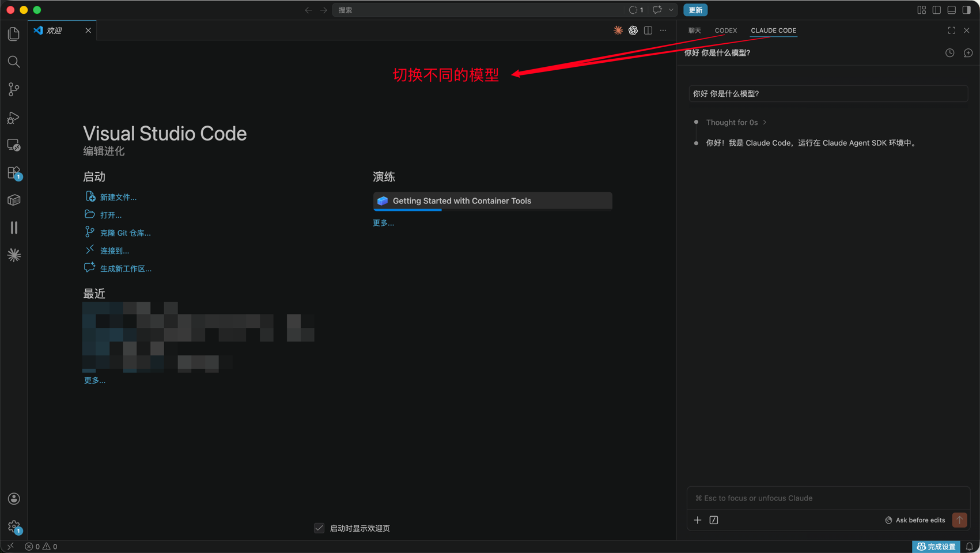Viewport: 980px width, 553px height.
Task: Toggle the show welcome page on startup checkbox
Action: click(319, 528)
